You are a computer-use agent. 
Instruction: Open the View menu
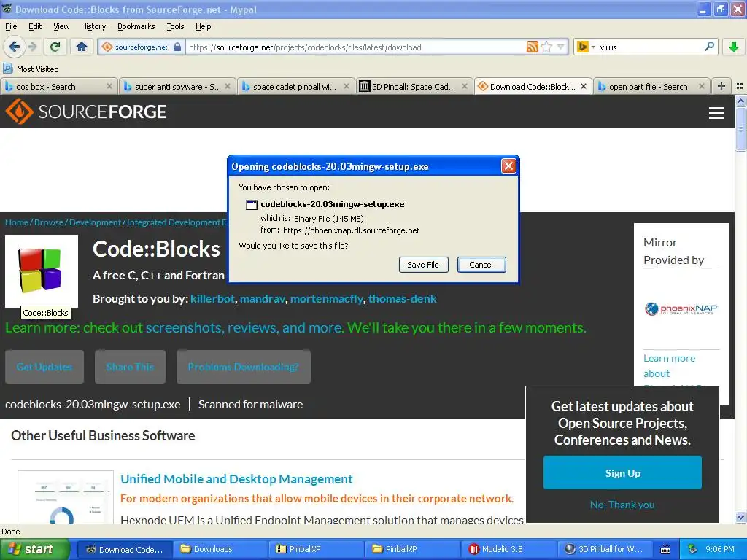click(61, 26)
